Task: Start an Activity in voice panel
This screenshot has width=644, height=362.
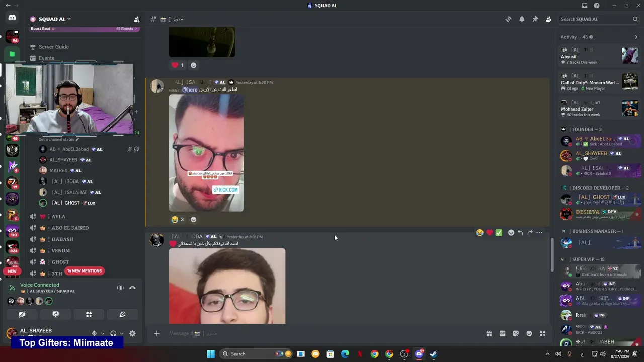Action: 89,314
